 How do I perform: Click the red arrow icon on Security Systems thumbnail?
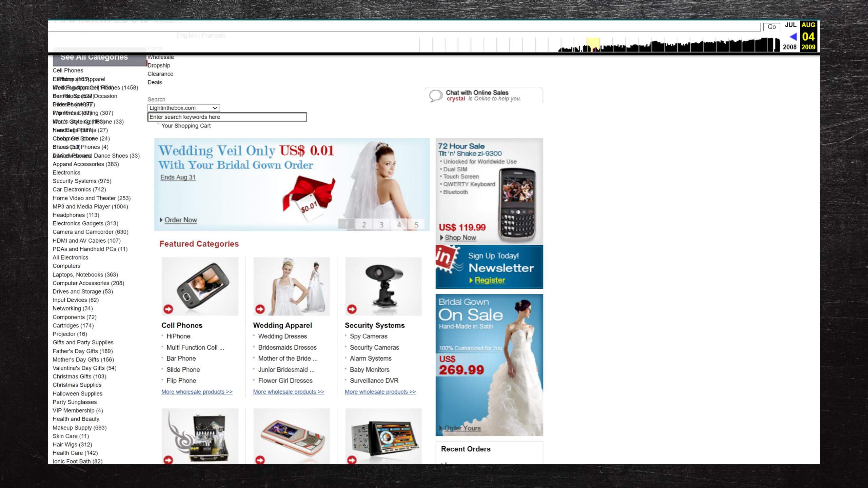coord(352,309)
